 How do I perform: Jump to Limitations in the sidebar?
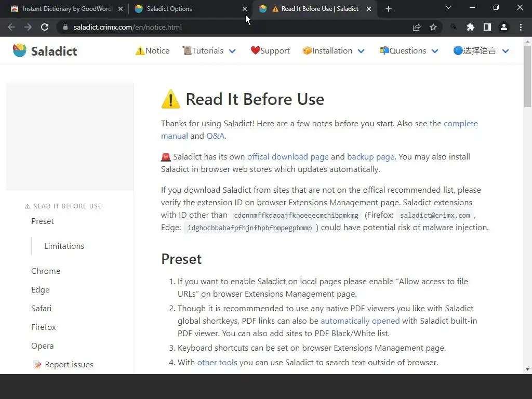click(64, 246)
